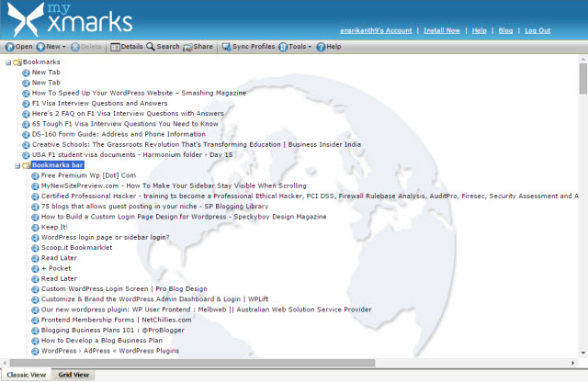Click the Help toolbar icon

tap(321, 47)
